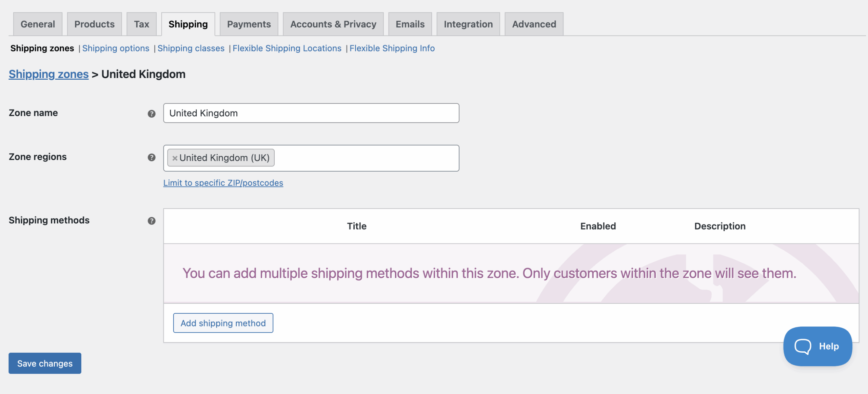Open the Payments settings tab
The height and width of the screenshot is (394, 868).
click(249, 24)
